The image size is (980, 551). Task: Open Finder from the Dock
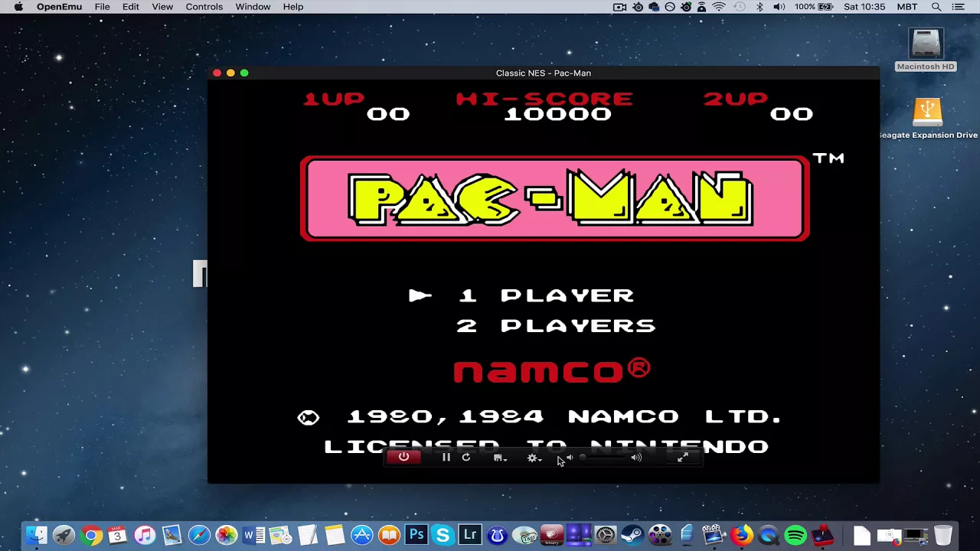tap(36, 535)
